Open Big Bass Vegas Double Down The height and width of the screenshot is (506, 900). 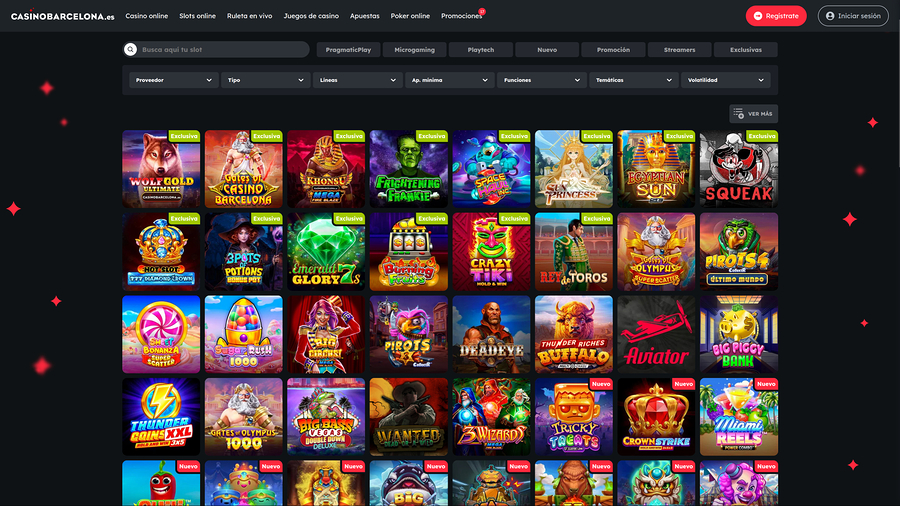[x=326, y=417]
